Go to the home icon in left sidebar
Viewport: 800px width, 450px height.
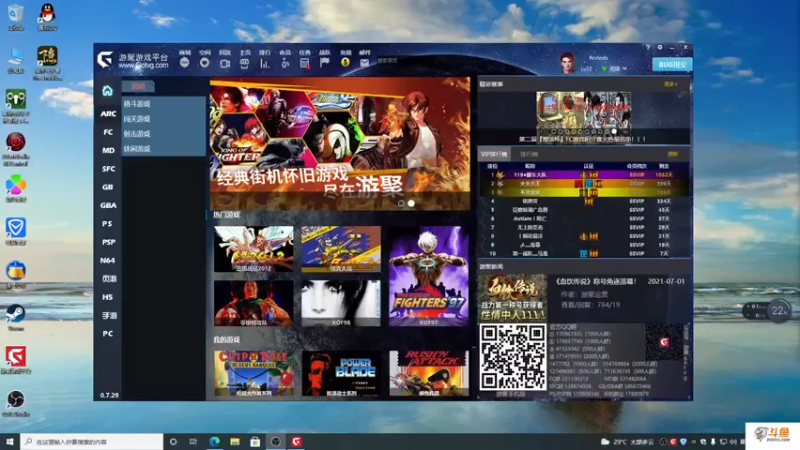pyautogui.click(x=107, y=91)
